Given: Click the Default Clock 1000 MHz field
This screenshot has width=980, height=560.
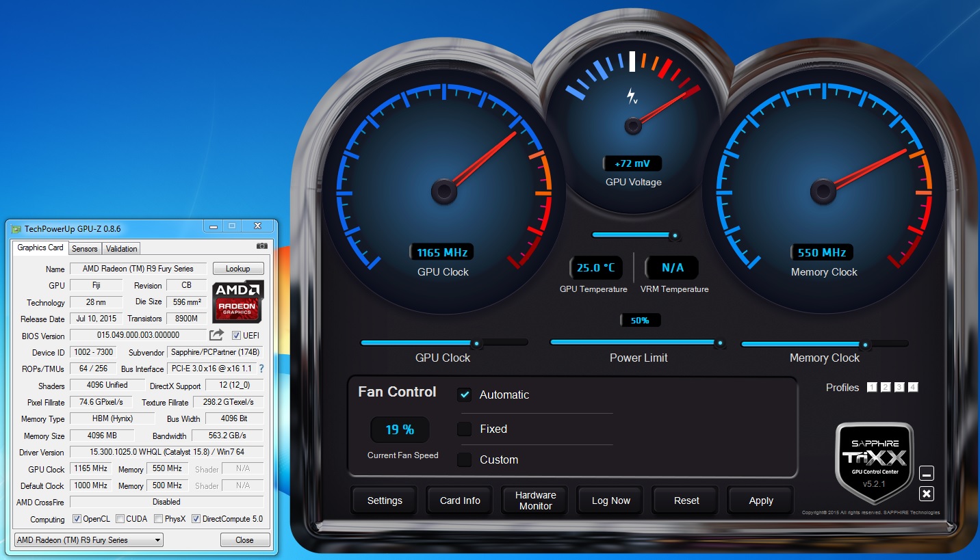Looking at the screenshot, I should pyautogui.click(x=91, y=485).
